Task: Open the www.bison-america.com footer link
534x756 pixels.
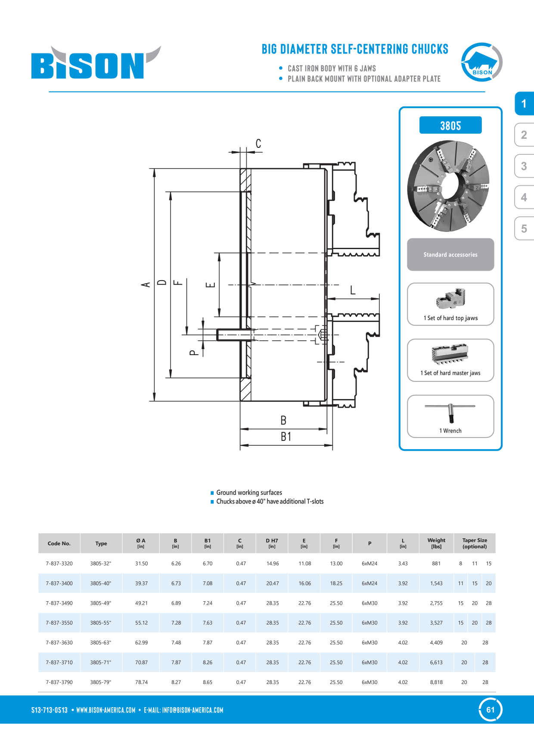Action: click(x=106, y=710)
